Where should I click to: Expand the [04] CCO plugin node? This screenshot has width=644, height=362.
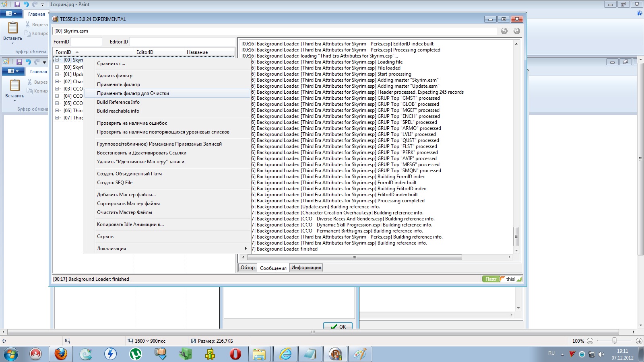(x=57, y=96)
